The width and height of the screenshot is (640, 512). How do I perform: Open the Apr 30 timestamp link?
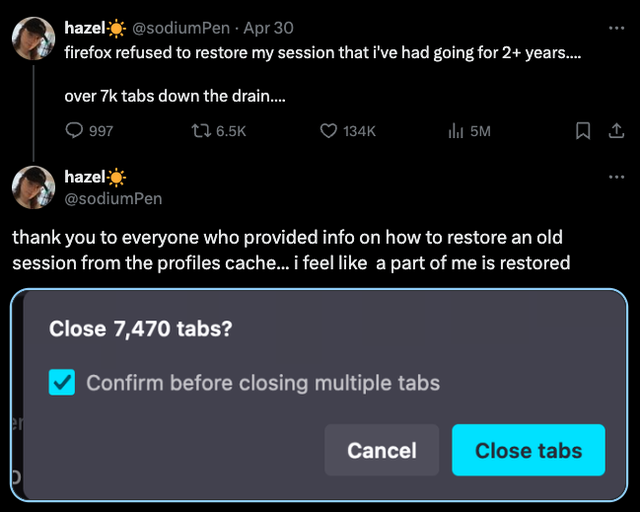(x=269, y=28)
